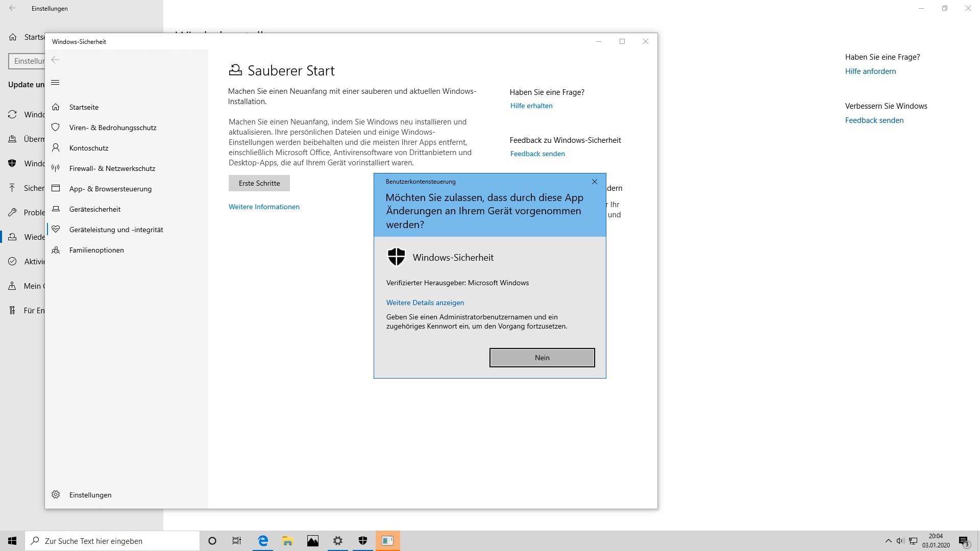This screenshot has width=980, height=551.
Task: Click Feedback senden in Einstellungen window
Action: click(874, 120)
